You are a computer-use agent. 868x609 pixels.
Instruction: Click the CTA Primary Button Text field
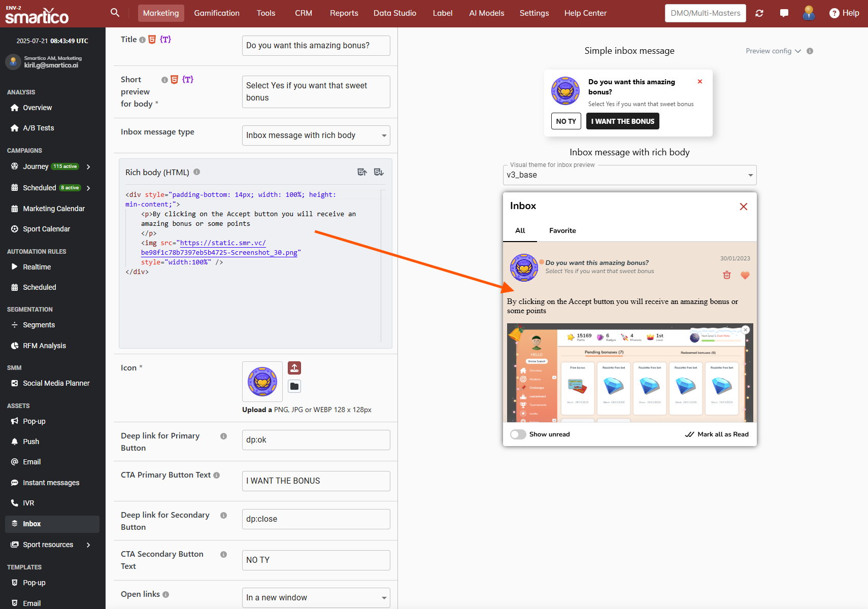[316, 481]
